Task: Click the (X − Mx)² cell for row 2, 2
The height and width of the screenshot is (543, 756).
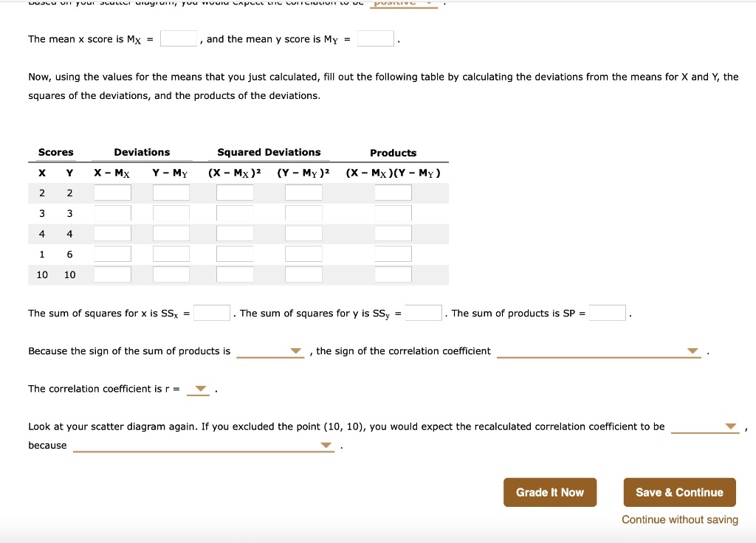Action: (x=234, y=192)
